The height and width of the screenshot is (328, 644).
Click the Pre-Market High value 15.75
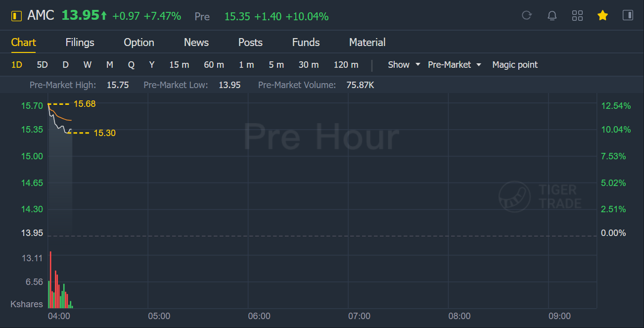[x=118, y=85]
